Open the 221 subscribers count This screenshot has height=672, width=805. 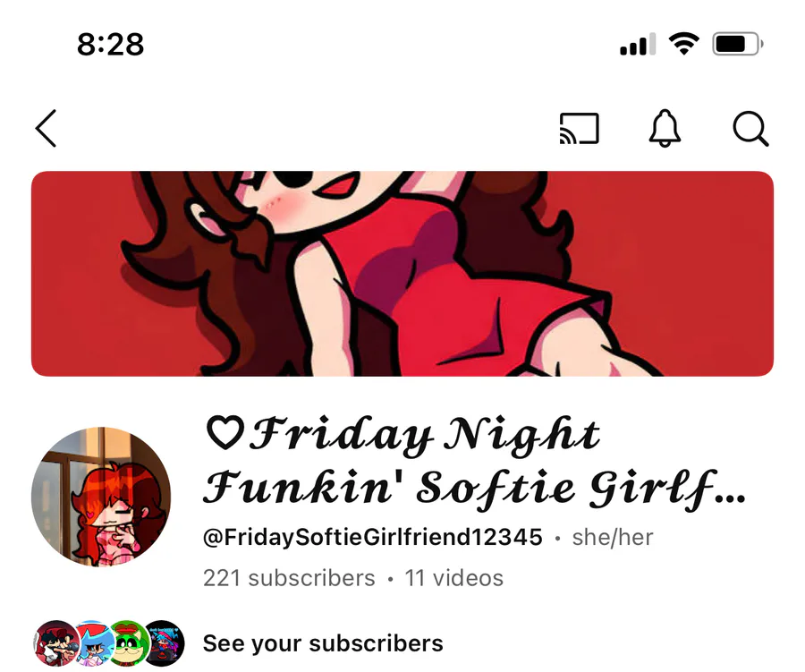(289, 578)
